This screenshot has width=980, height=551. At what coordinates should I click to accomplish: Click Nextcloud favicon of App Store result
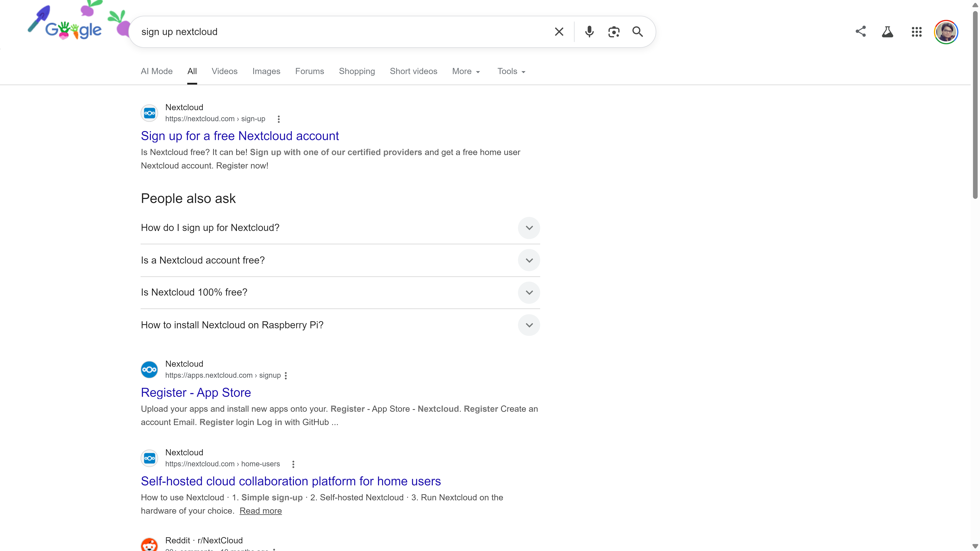(x=149, y=370)
